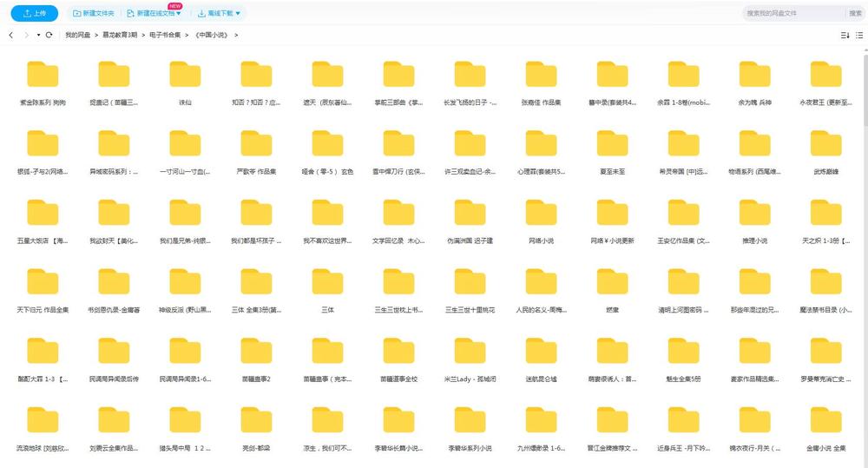Click the forward navigation arrow

click(26, 35)
